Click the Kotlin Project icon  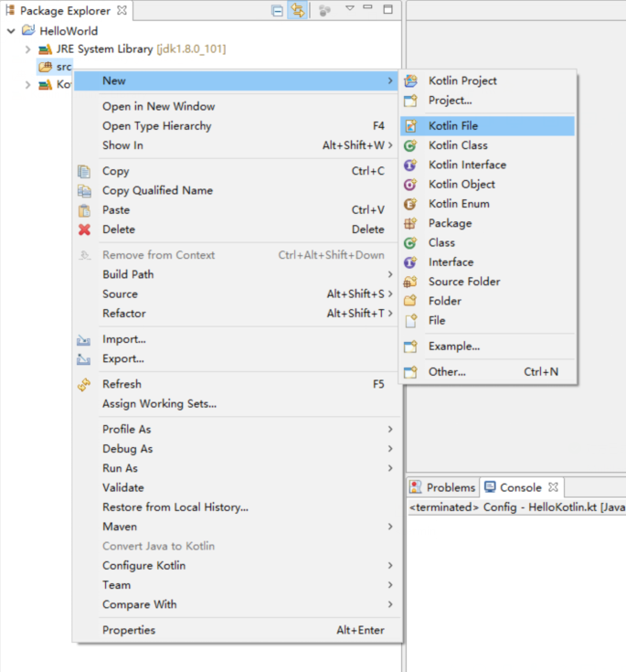(x=410, y=80)
